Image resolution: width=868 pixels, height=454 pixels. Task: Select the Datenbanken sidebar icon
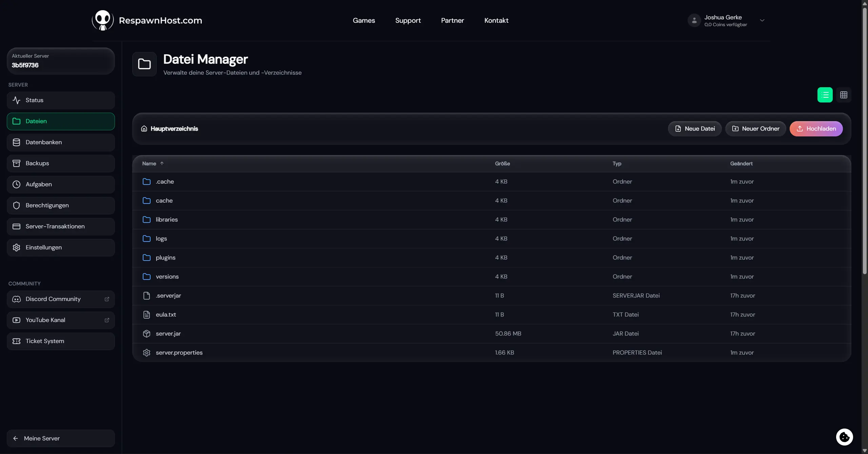pyautogui.click(x=17, y=142)
